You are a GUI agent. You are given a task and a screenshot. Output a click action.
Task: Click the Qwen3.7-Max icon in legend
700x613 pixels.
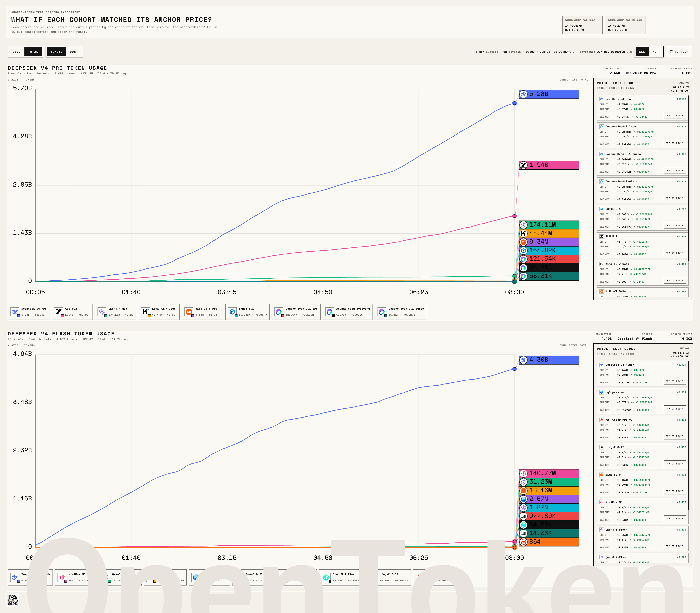[102, 312]
